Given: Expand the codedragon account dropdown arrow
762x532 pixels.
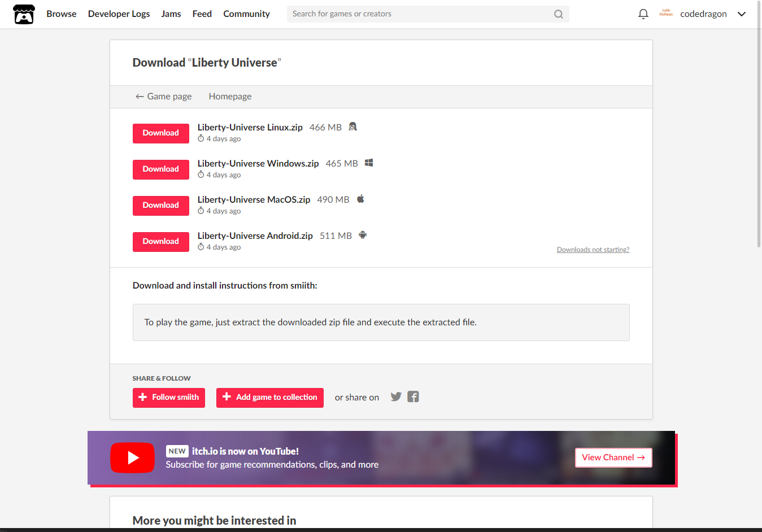Looking at the screenshot, I should [x=742, y=14].
